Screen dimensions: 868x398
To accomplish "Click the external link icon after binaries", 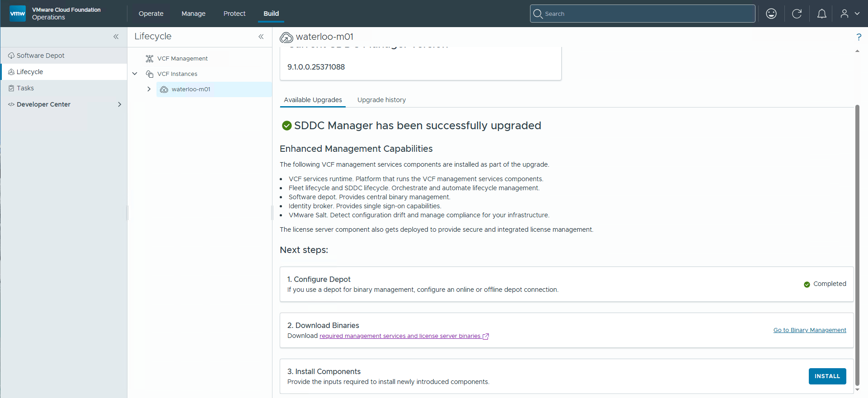I will [x=486, y=336].
